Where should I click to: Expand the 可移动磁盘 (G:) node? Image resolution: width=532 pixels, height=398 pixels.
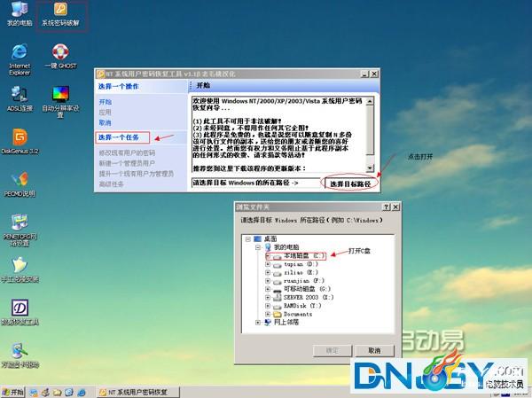click(x=268, y=289)
